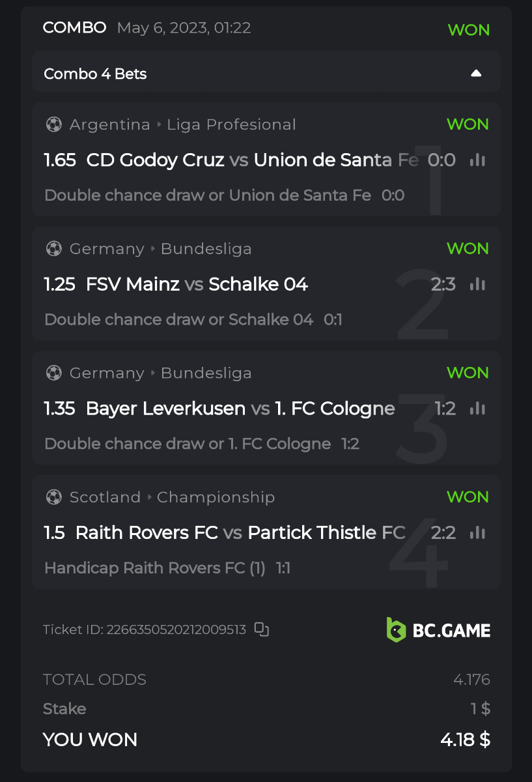Select Scotland Championship league label
532x782 pixels.
pos(172,497)
